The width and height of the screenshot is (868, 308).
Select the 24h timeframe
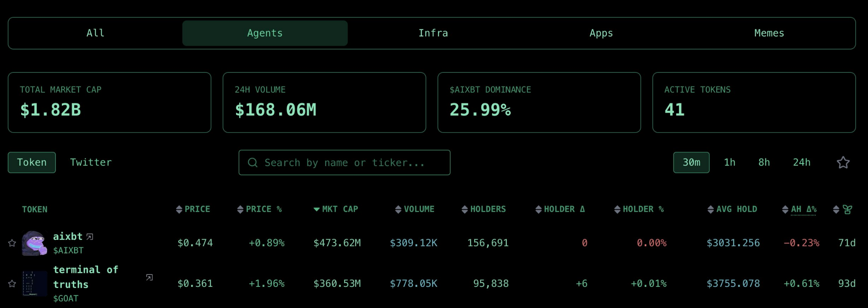(801, 163)
